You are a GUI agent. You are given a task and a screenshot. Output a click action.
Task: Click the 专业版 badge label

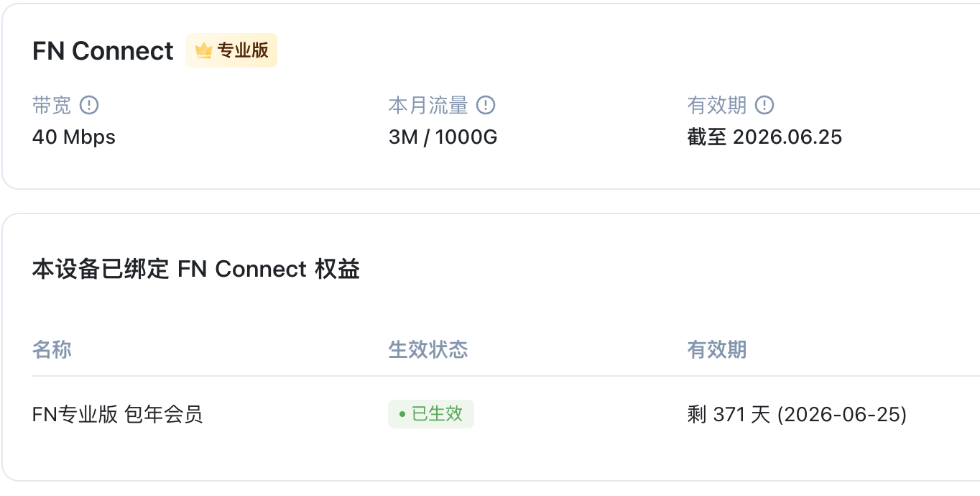[x=243, y=51]
